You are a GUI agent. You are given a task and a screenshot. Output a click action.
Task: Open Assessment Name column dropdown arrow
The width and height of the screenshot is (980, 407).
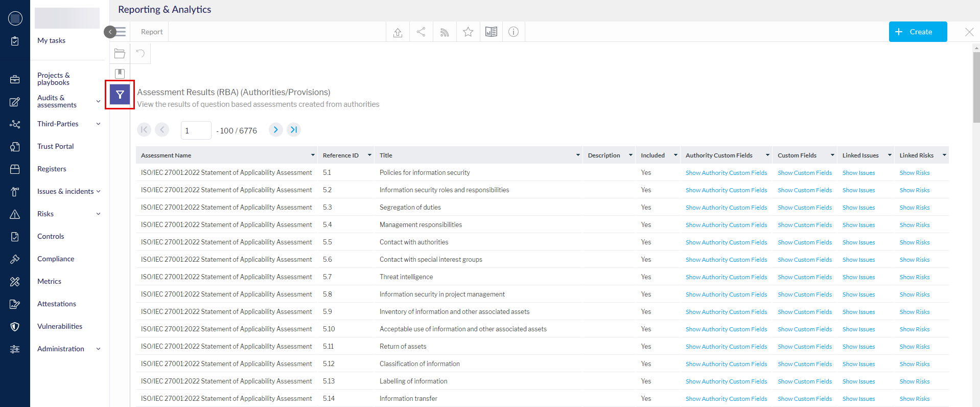click(313, 155)
